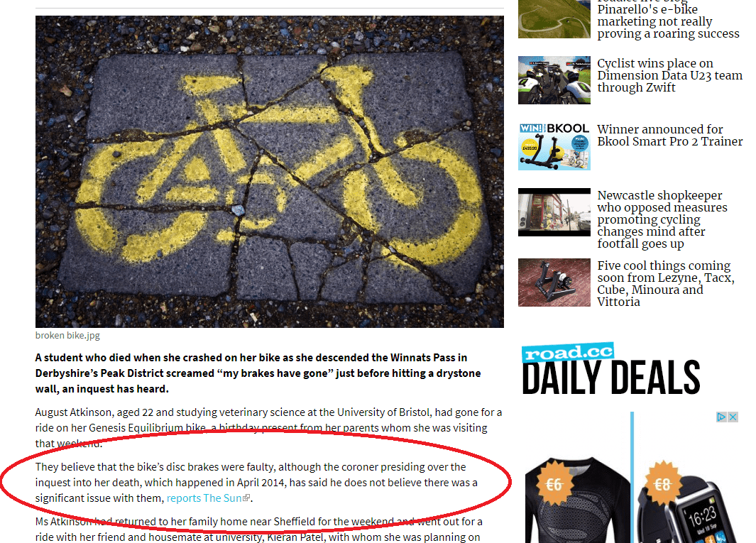The width and height of the screenshot is (756, 543).
Task: Click the AdChoices triangle icon
Action: click(721, 417)
